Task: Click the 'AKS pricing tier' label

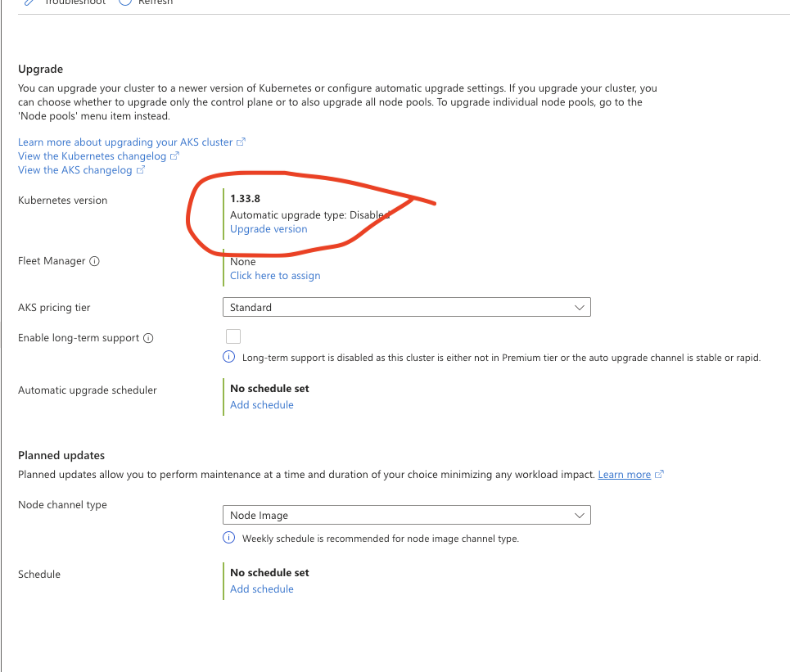Action: tap(54, 308)
